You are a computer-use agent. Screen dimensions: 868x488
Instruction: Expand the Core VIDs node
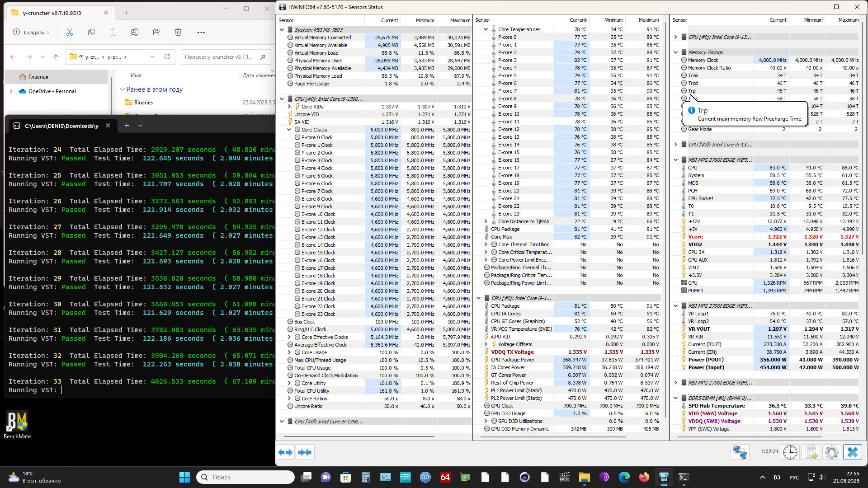(289, 107)
